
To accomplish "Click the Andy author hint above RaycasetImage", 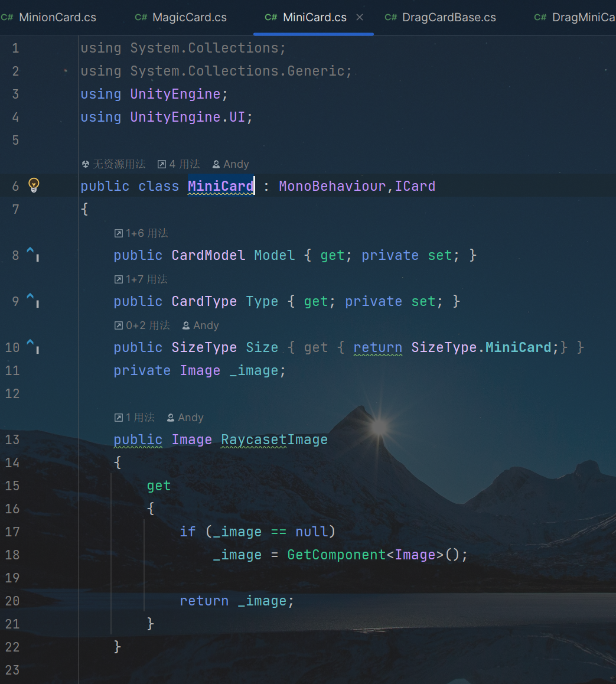I will click(185, 418).
